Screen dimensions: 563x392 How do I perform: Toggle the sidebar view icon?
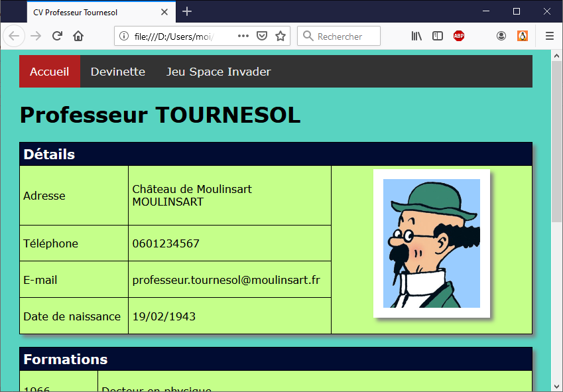(438, 36)
